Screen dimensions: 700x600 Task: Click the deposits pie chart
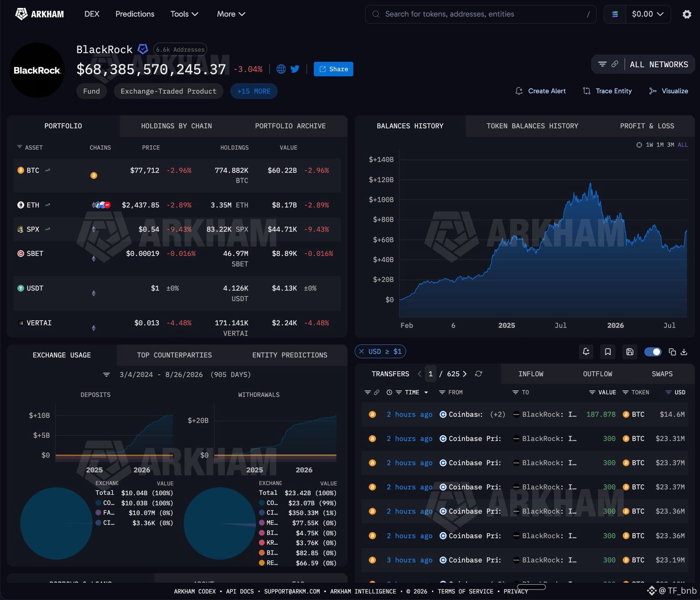(x=56, y=523)
